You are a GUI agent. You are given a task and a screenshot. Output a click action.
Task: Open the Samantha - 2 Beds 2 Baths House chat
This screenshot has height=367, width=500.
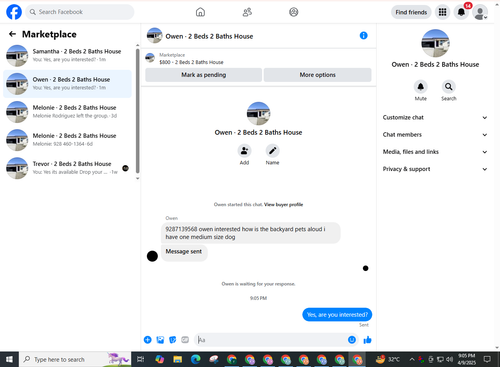coord(67,55)
